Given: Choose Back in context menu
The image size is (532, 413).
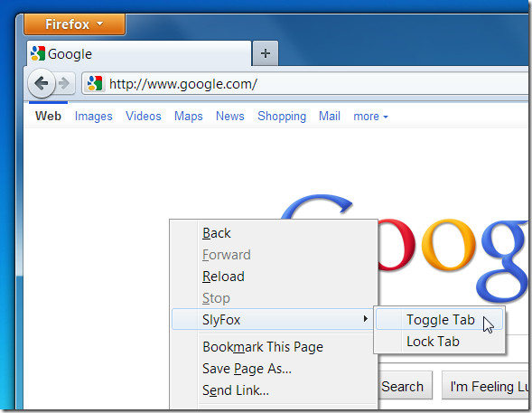Looking at the screenshot, I should click(x=274, y=233).
